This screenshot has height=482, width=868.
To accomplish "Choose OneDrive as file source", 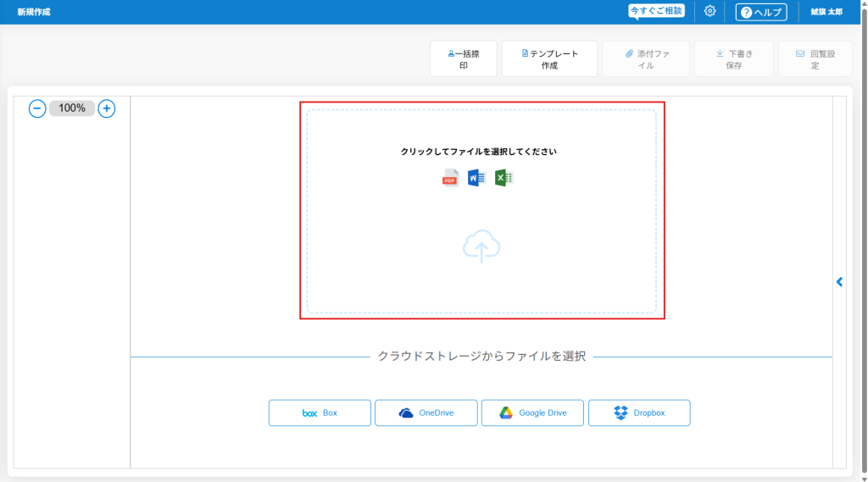I will (426, 413).
